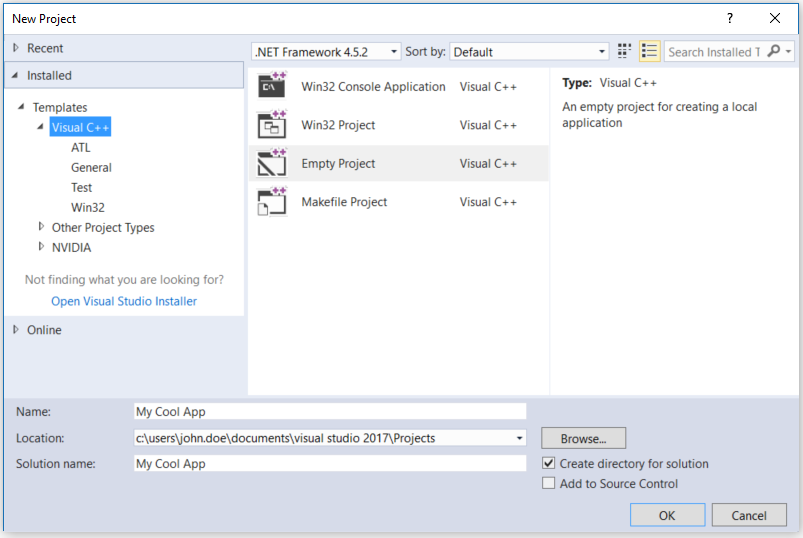Select the Empty Project template name

pyautogui.click(x=338, y=163)
